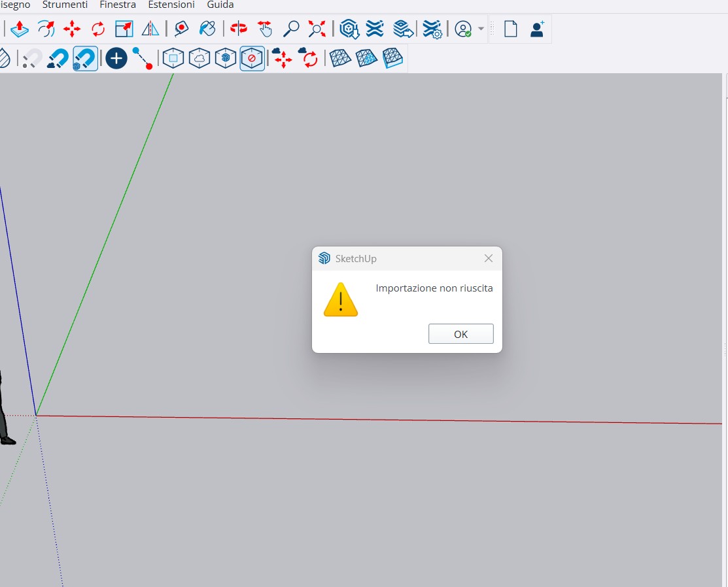Select the Tape Measure tool
Viewport: 728px width, 587px height.
pyautogui.click(x=181, y=29)
